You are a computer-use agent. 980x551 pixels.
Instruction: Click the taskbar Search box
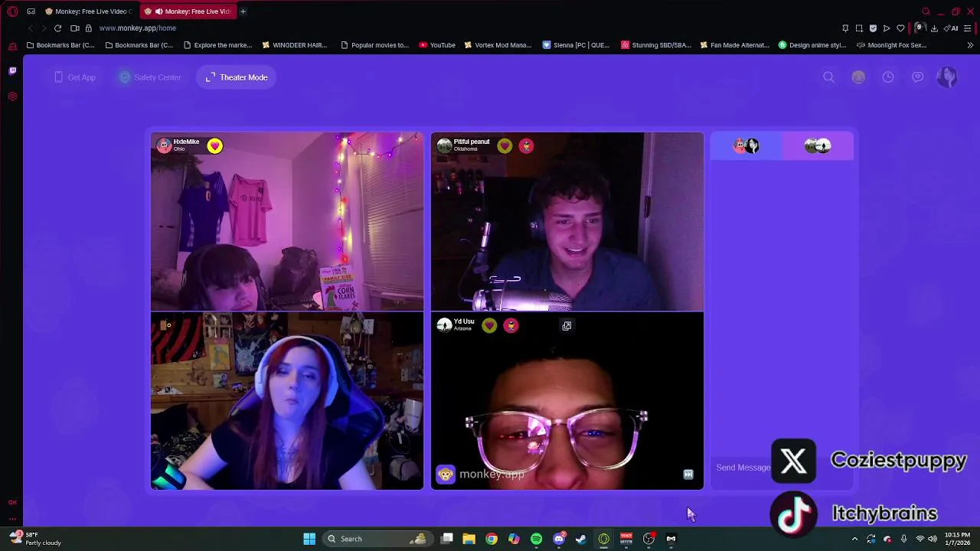click(377, 539)
